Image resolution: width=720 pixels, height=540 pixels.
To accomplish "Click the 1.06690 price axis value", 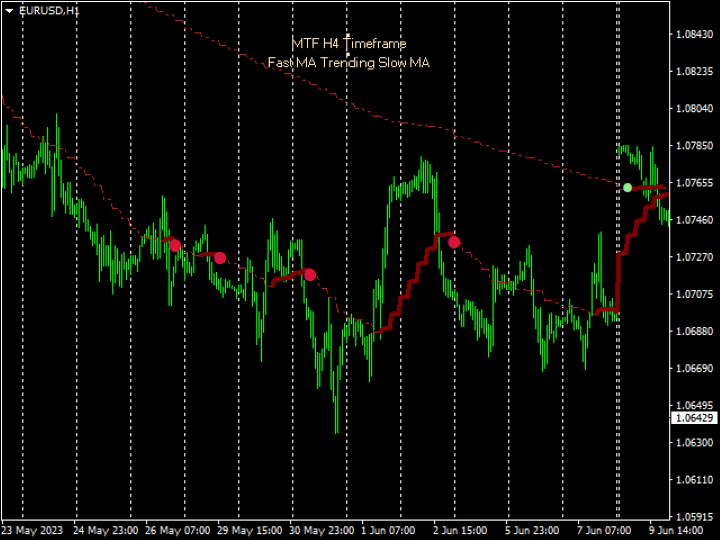I will [x=695, y=369].
